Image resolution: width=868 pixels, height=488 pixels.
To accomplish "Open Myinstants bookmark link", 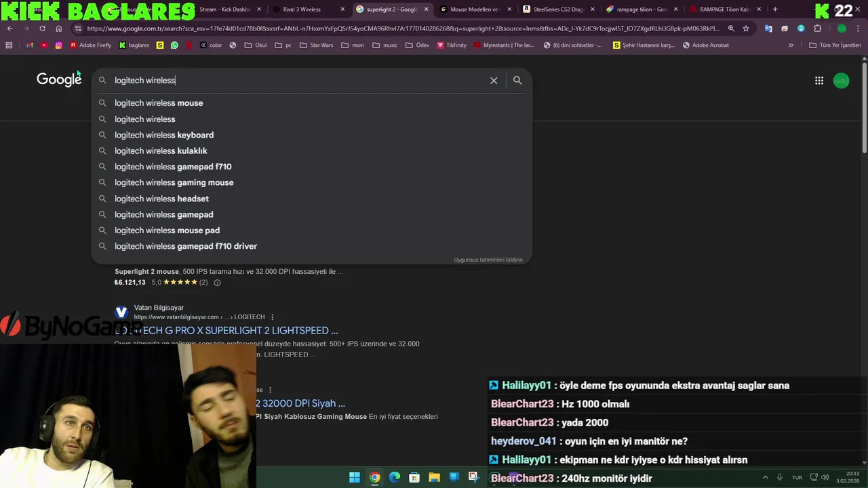I will [x=505, y=45].
